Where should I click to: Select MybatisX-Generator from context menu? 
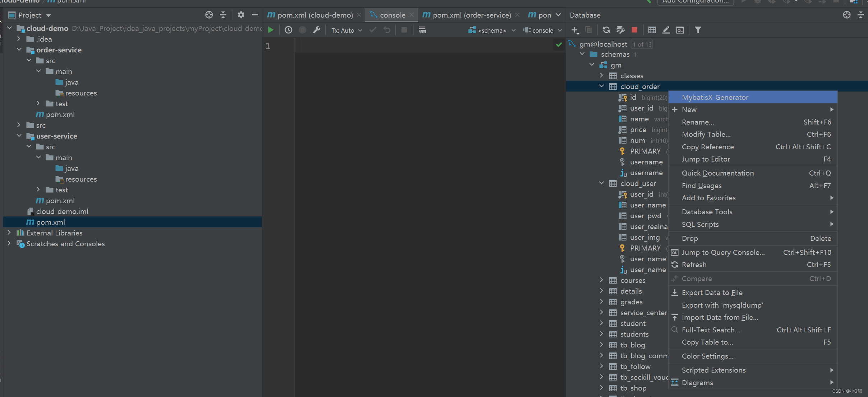[715, 97]
